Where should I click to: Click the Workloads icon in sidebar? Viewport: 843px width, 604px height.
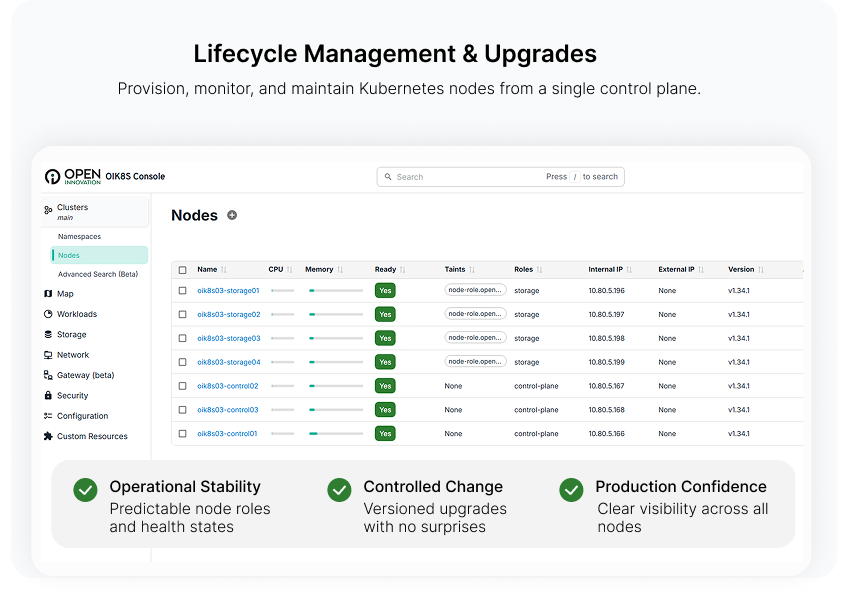pos(48,314)
